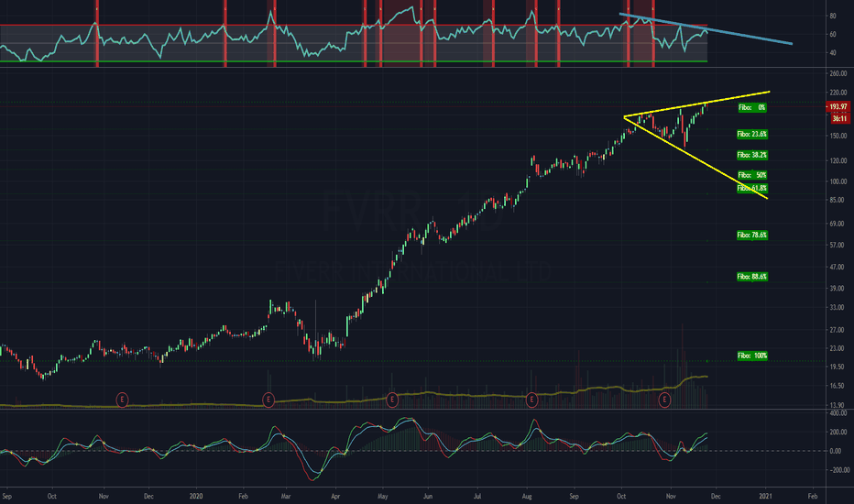Click the 33.00 price axis label
Viewport: 854px width, 504px height.
tap(838, 308)
